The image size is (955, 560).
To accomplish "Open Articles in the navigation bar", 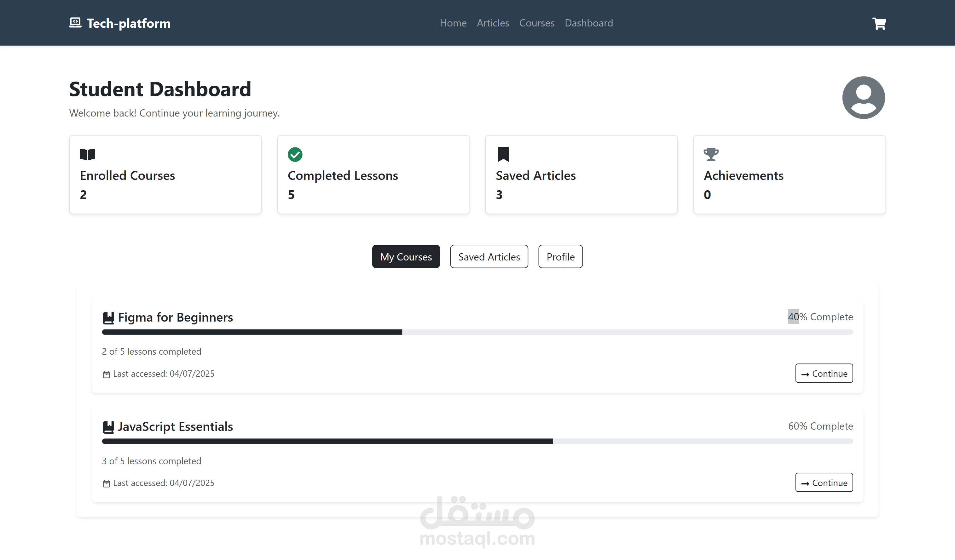I will [x=493, y=23].
